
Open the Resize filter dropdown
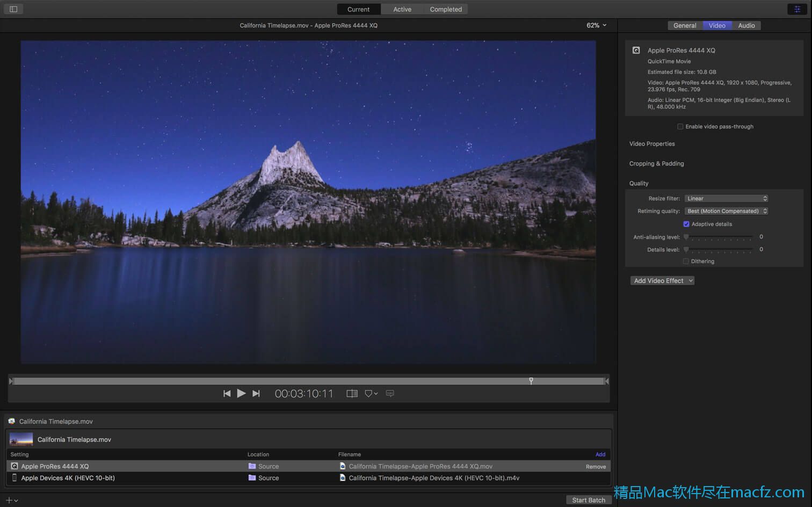[727, 199]
